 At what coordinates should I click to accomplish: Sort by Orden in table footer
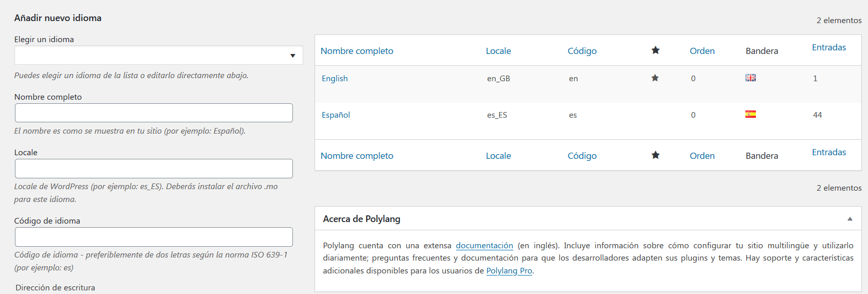coord(702,156)
